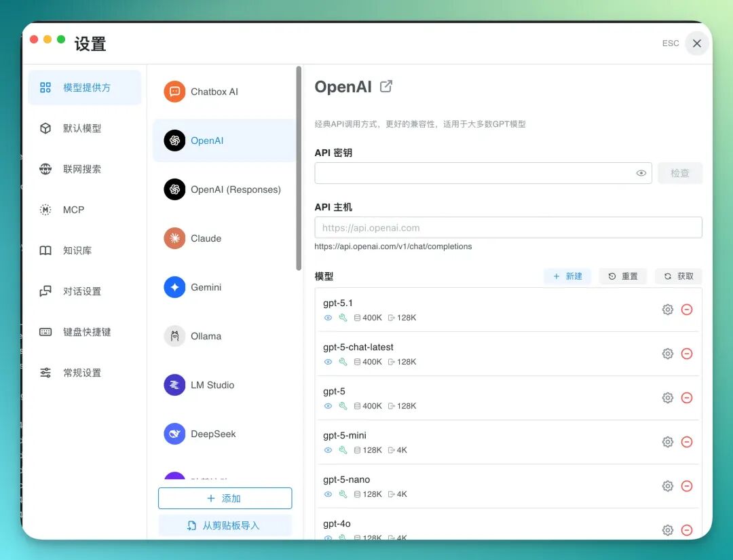The image size is (733, 560).
Task: Click 从剪贴板导入 button
Action: tap(225, 525)
